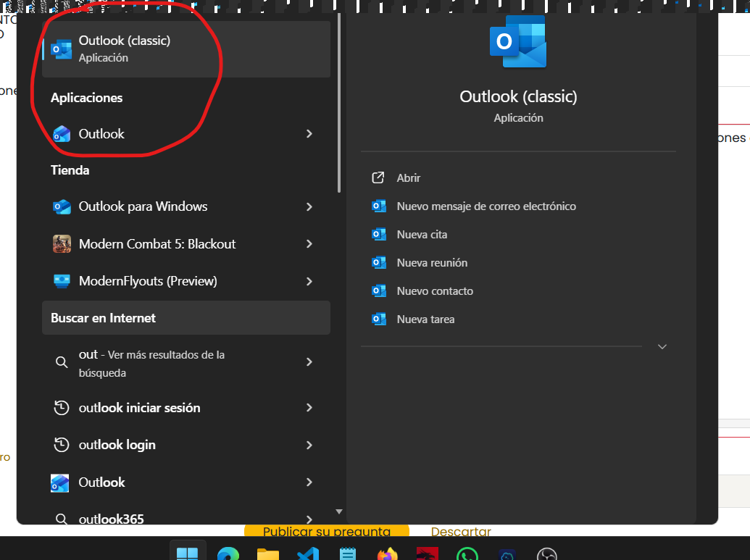Image resolution: width=750 pixels, height=560 pixels.
Task: Click 'Abrir' to launch Outlook classic
Action: click(x=409, y=178)
